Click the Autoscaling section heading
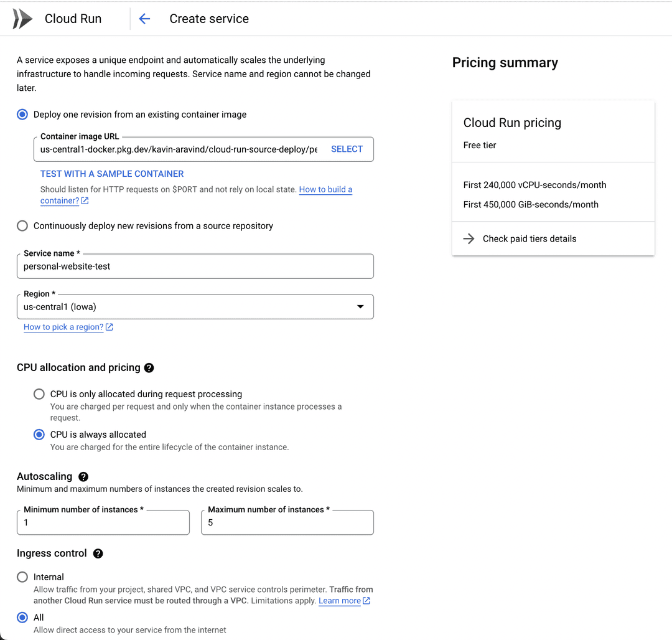The image size is (672, 640). tap(45, 477)
